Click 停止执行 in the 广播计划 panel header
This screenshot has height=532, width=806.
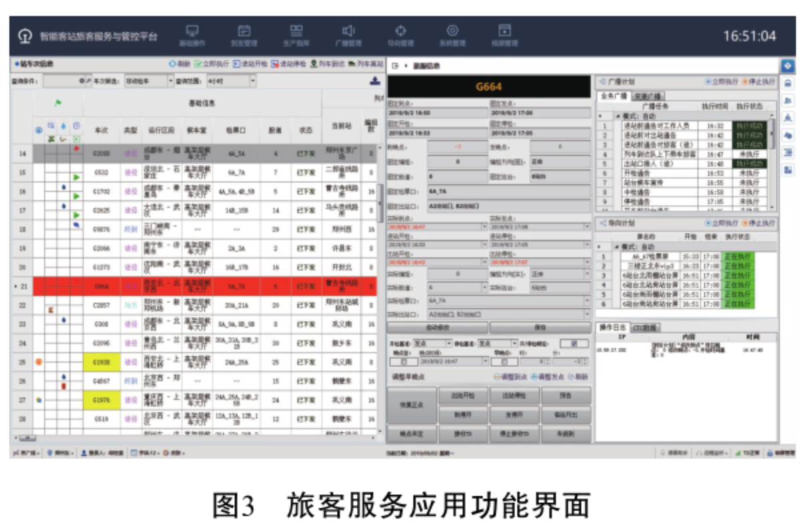click(759, 81)
